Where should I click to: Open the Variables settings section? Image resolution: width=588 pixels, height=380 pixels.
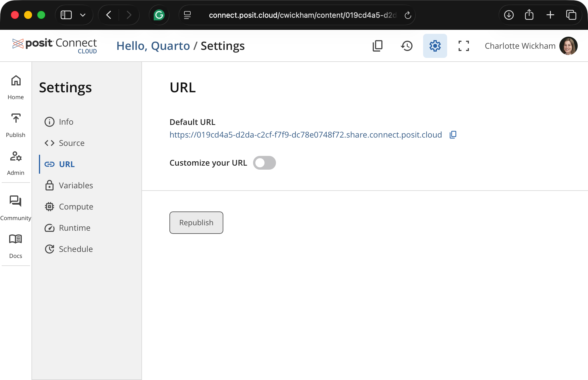pos(76,185)
